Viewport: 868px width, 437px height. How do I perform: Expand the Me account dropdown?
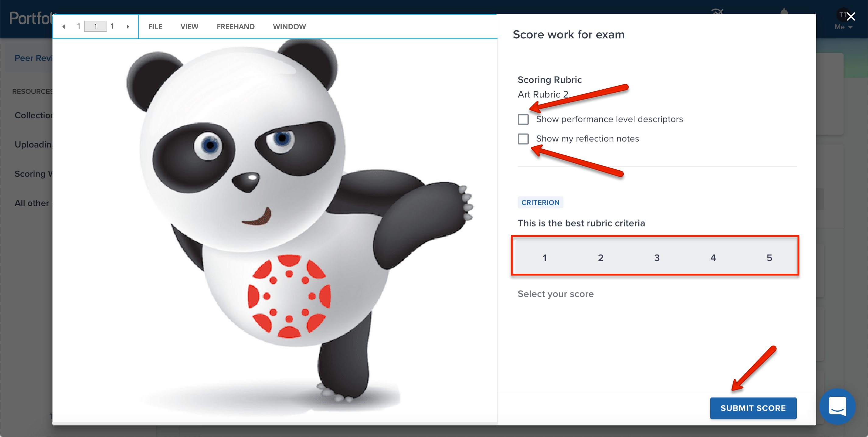[843, 27]
